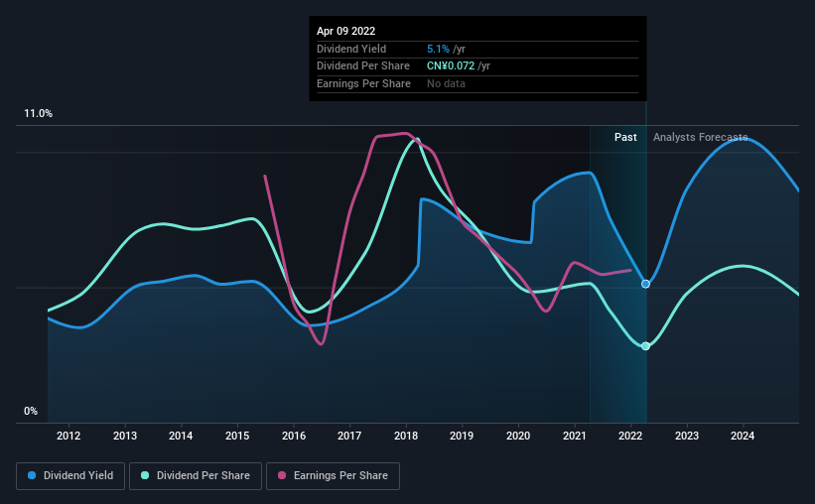The height and width of the screenshot is (504, 815).
Task: Click the 2016 x-axis label
Action: pos(294,436)
